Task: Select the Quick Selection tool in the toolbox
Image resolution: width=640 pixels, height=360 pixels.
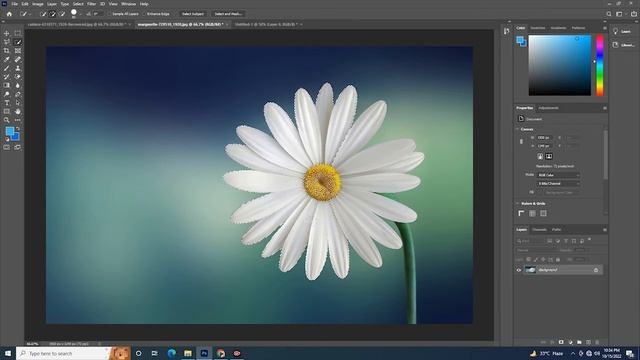Action: click(x=18, y=42)
